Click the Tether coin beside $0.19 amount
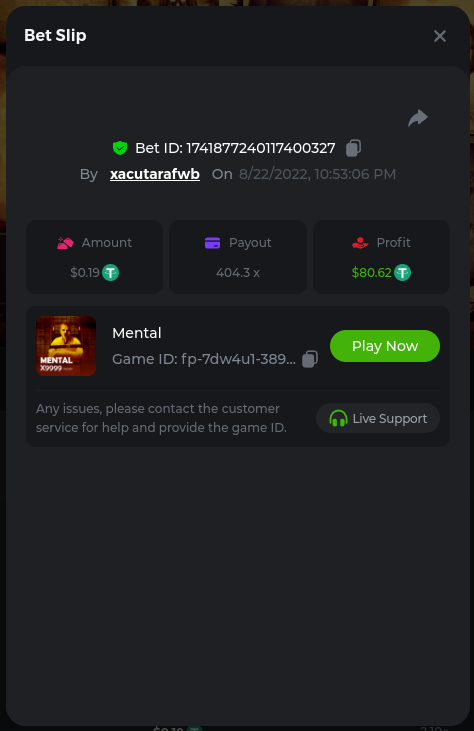 point(110,272)
